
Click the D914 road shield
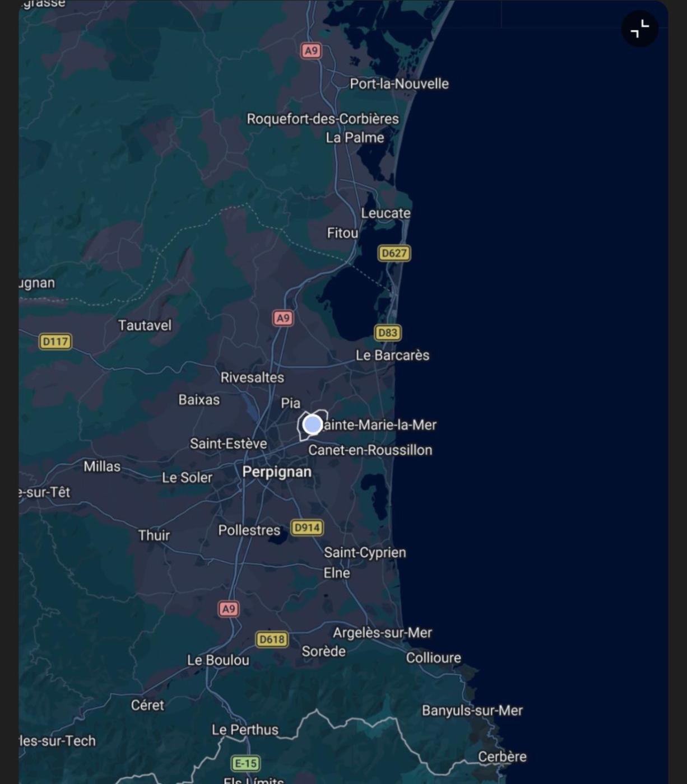[307, 528]
